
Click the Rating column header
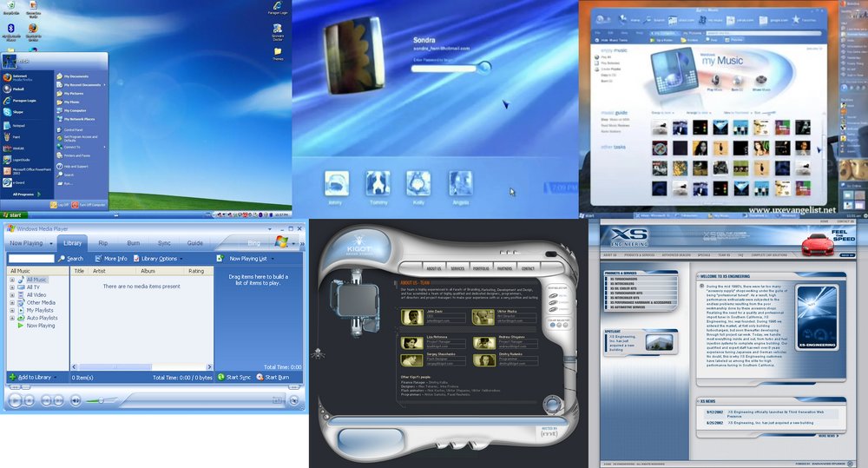(196, 271)
